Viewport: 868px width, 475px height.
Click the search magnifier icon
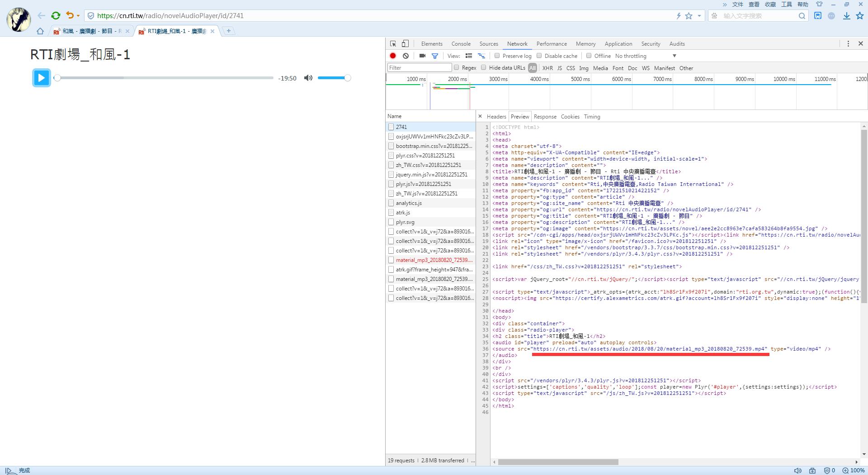click(802, 16)
